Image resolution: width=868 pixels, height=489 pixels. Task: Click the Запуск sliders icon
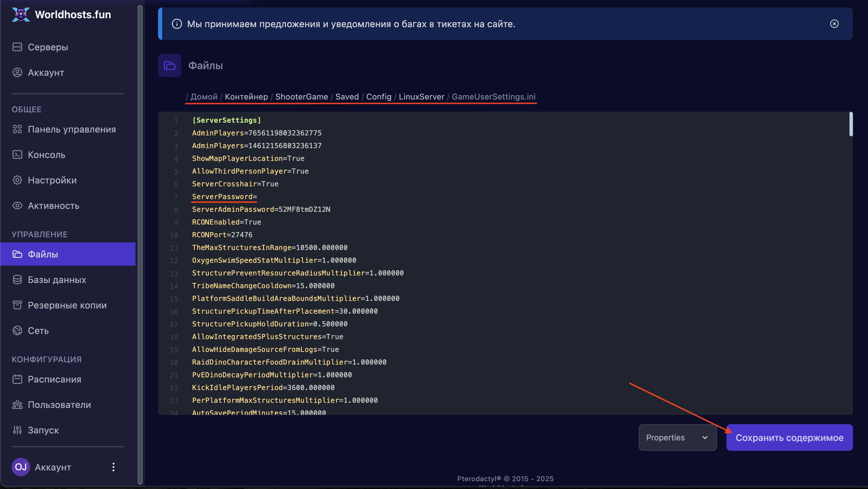(17, 430)
